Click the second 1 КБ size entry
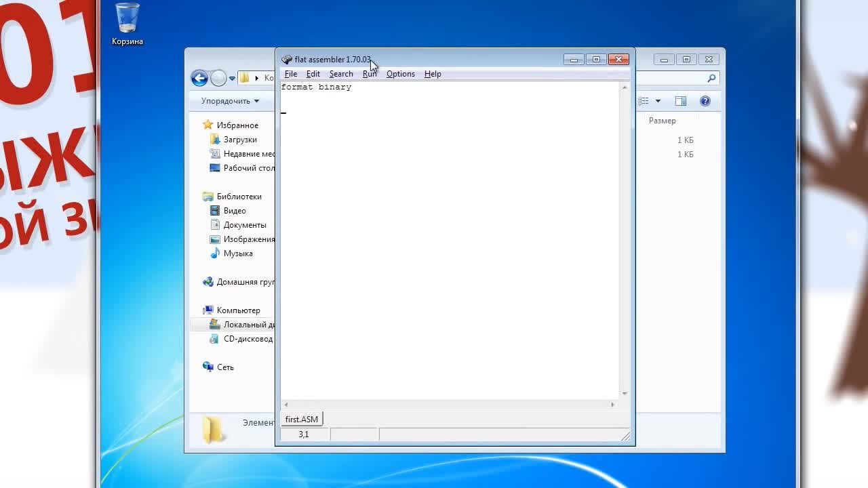 pos(685,155)
